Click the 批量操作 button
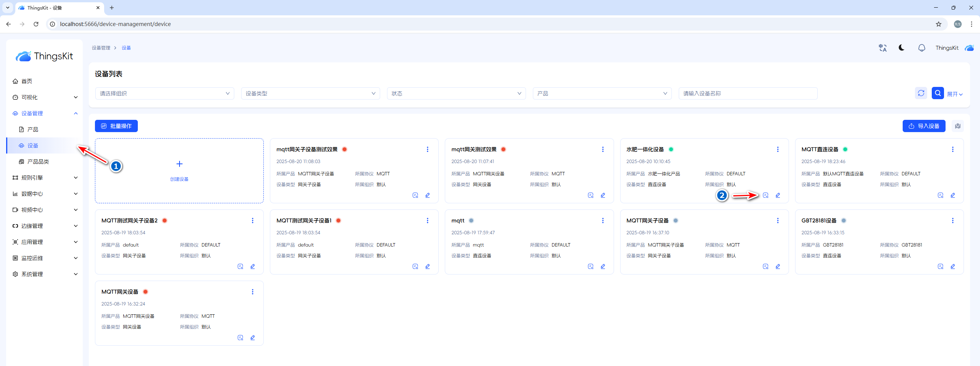 116,126
